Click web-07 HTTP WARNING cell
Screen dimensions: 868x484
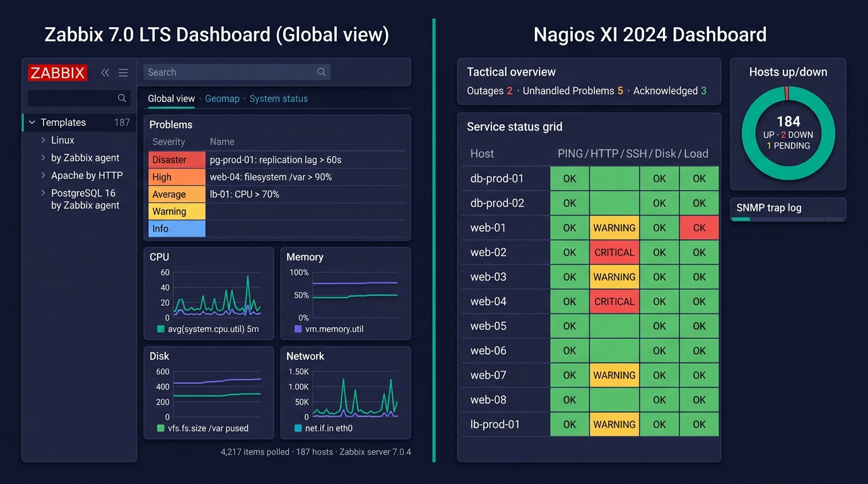614,376
